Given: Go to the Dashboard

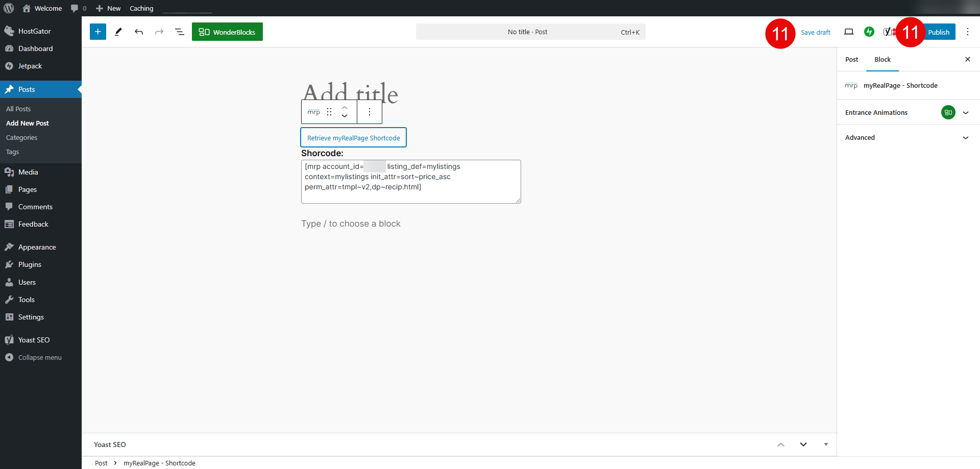Looking at the screenshot, I should click(41, 48).
